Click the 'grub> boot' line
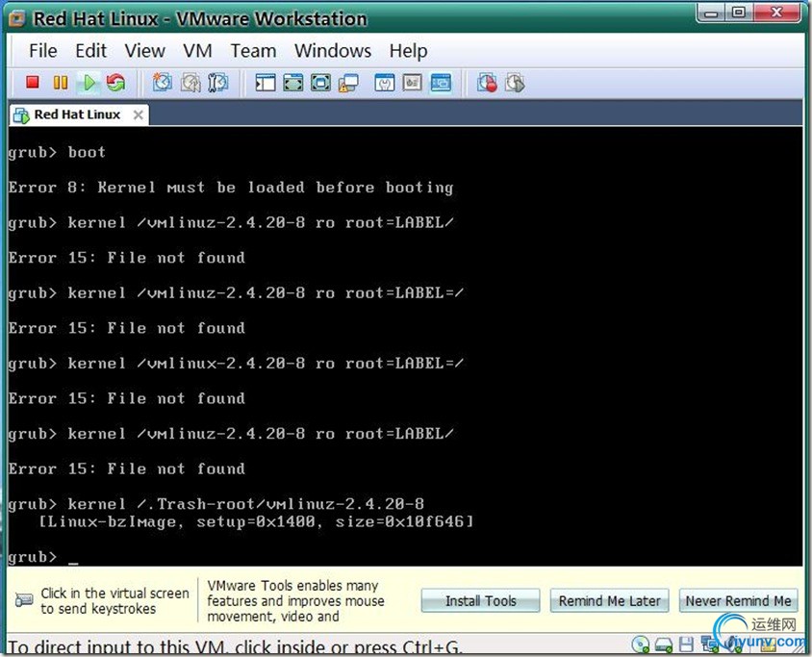Image resolution: width=812 pixels, height=657 pixels. click(x=57, y=152)
